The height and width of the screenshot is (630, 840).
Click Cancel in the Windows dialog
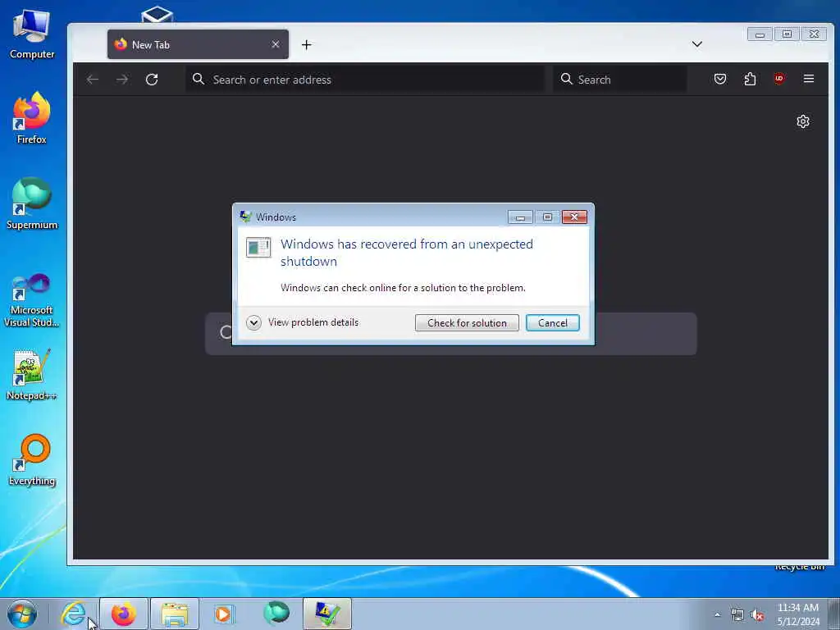[x=552, y=323]
